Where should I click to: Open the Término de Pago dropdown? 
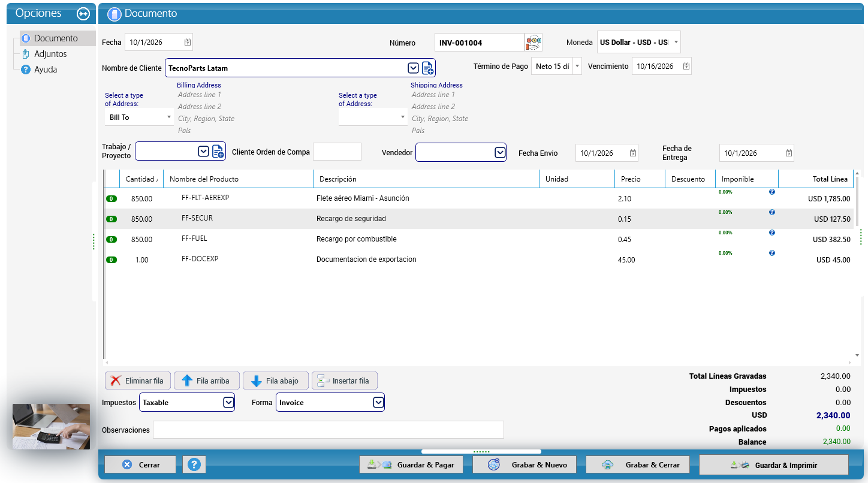tap(577, 66)
